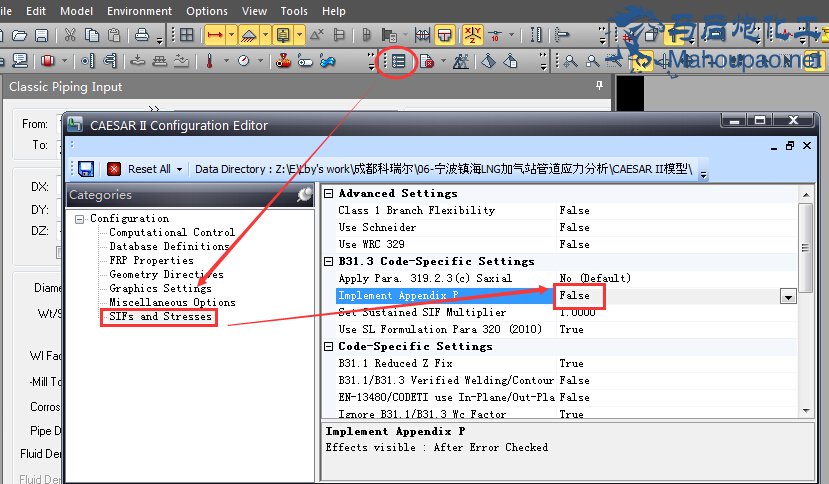Click the save icon in Configuration Editor
829x484 pixels.
pos(86,169)
